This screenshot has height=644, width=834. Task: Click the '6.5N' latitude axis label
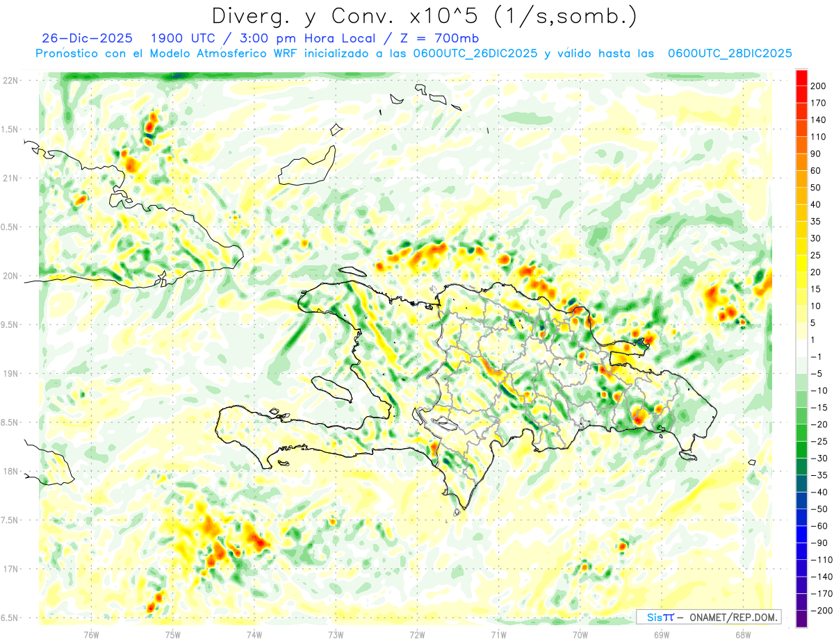(x=10, y=618)
